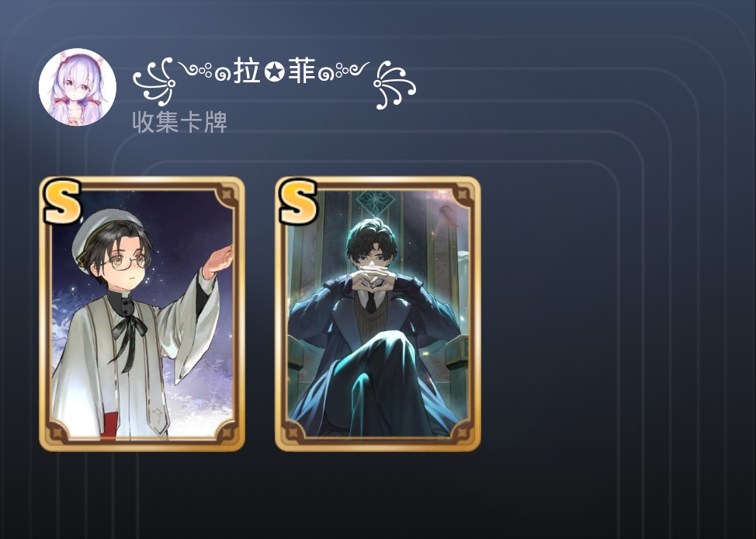The height and width of the screenshot is (539, 756).
Task: Select the seated man in dark coat card
Action: [x=377, y=314]
